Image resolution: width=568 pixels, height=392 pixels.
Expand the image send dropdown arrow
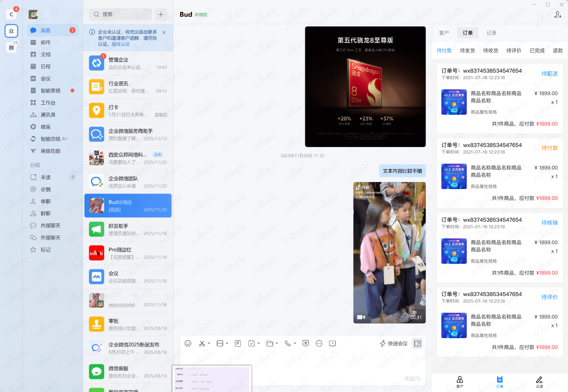pos(227,343)
